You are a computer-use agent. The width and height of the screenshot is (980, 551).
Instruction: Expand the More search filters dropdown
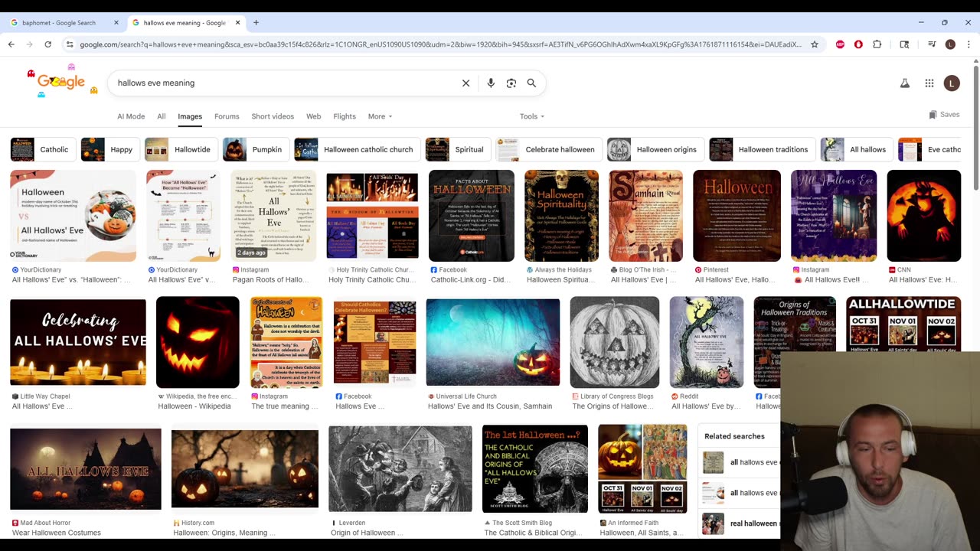[380, 116]
